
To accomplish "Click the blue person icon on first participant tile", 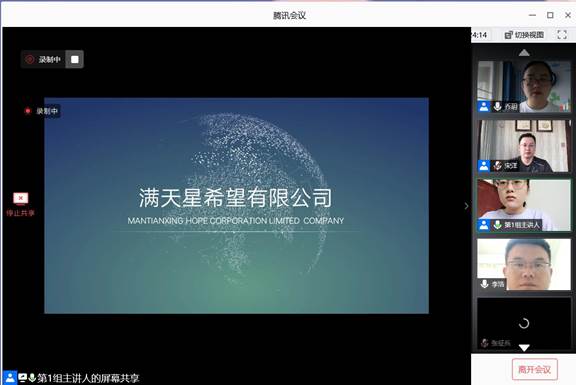I will [x=484, y=107].
